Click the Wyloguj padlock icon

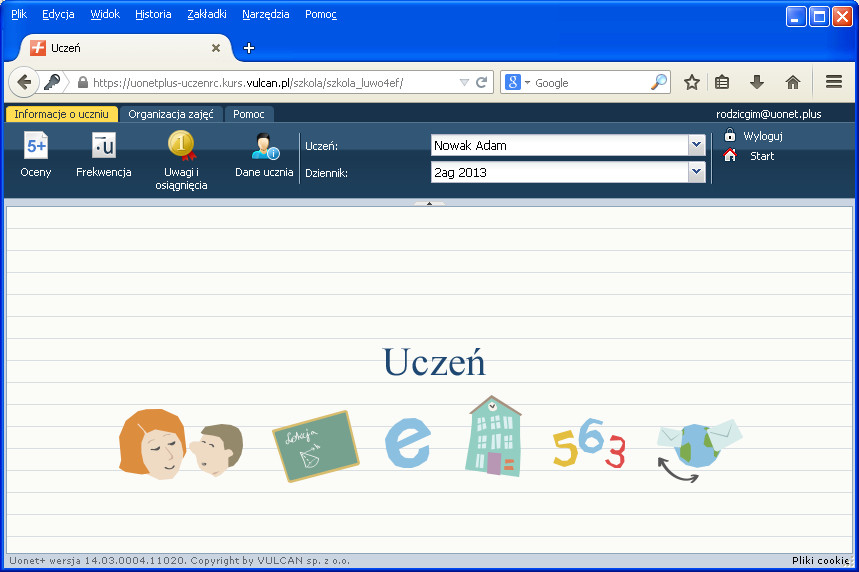(x=730, y=135)
